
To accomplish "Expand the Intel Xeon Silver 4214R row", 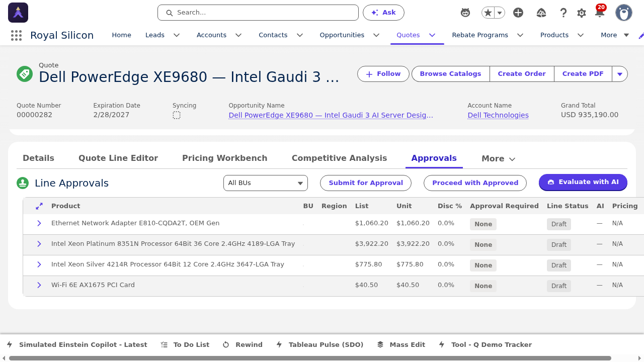I will (39, 264).
